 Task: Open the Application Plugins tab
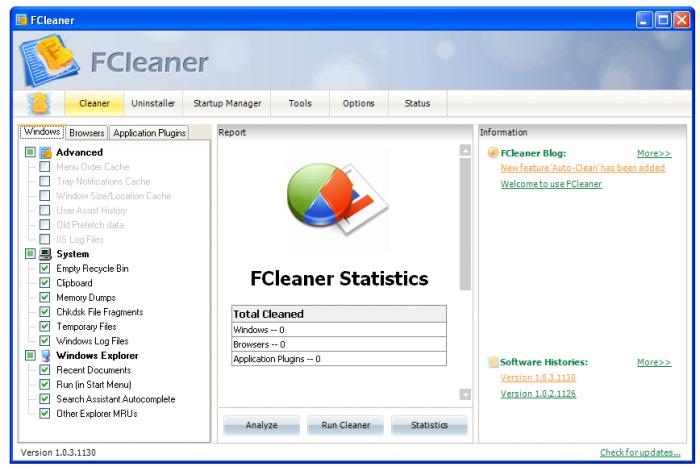click(x=149, y=132)
